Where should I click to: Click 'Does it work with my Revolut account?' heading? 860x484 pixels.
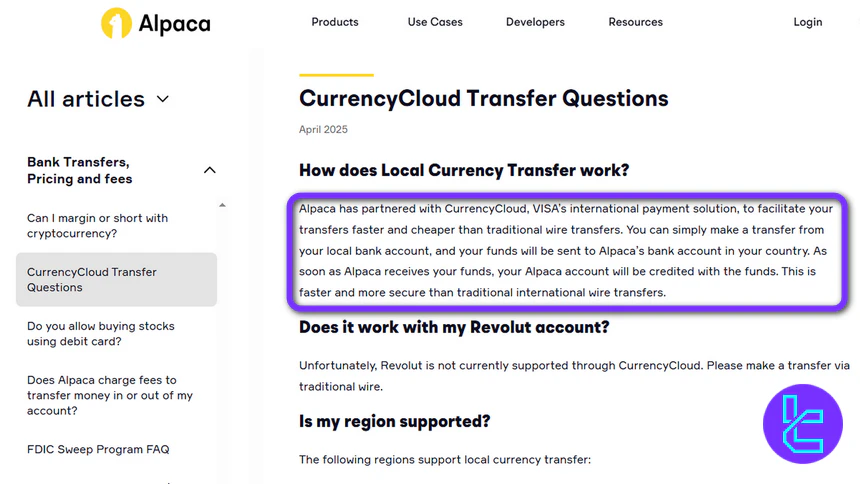[x=454, y=327]
